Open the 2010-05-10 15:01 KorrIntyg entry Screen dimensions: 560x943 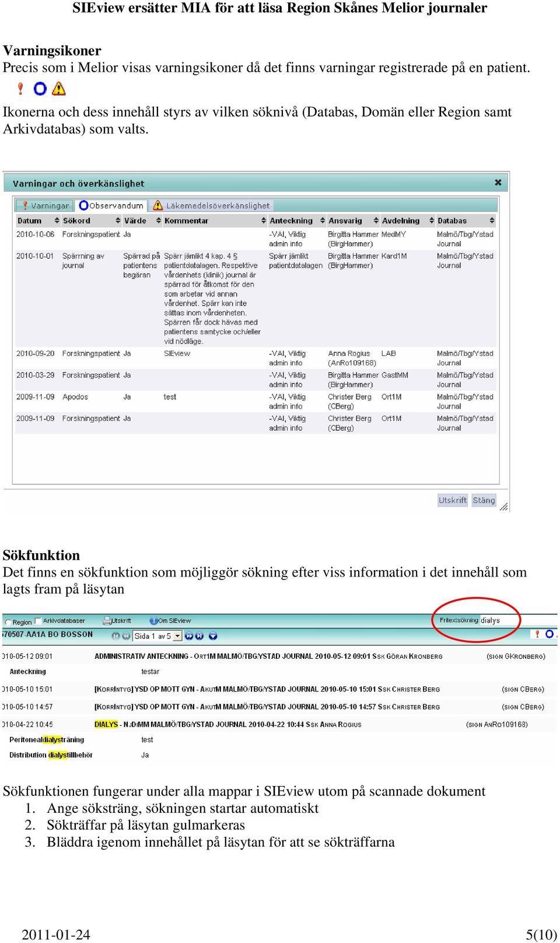[x=267, y=689]
